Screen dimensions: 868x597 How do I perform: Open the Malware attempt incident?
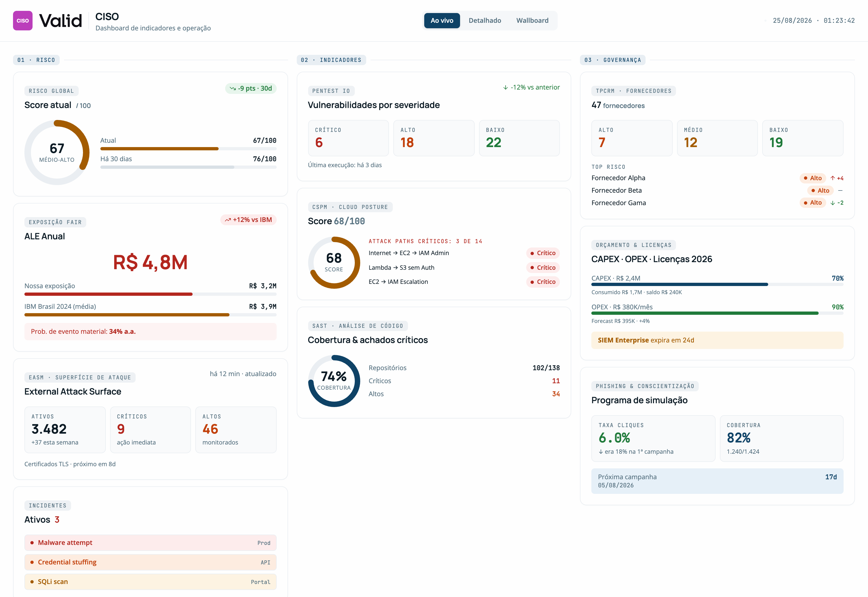coord(150,543)
